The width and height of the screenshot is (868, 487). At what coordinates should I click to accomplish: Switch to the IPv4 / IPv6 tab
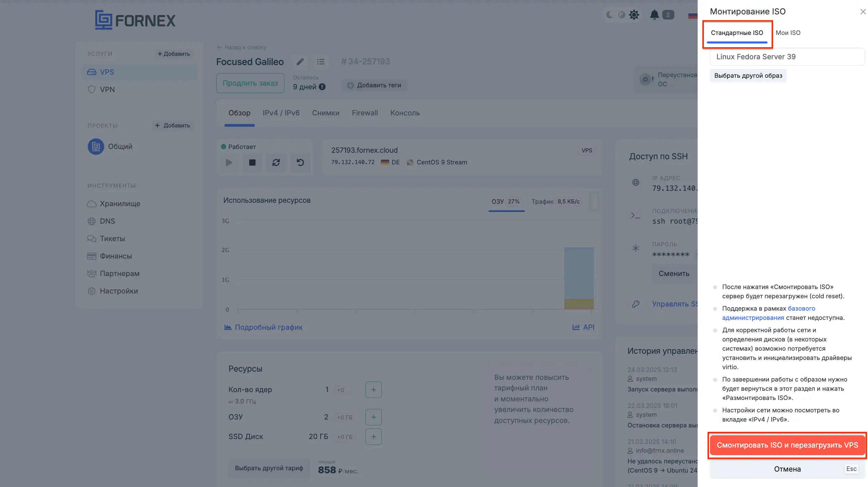pos(281,113)
